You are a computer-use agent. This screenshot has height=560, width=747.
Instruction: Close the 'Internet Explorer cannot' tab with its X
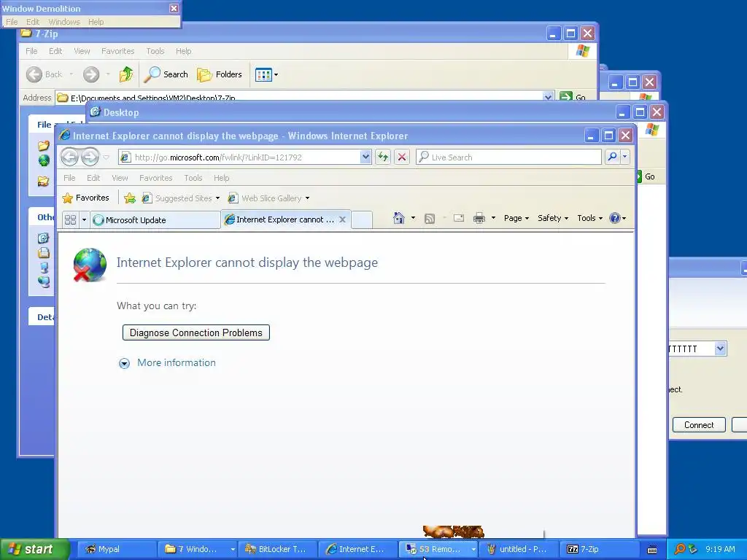coord(342,219)
